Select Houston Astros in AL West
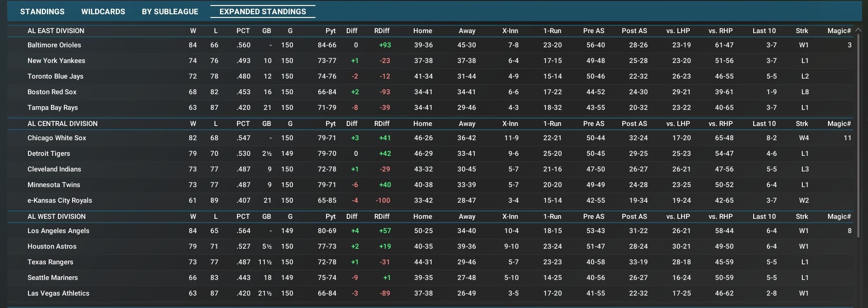The image size is (868, 308). click(52, 246)
